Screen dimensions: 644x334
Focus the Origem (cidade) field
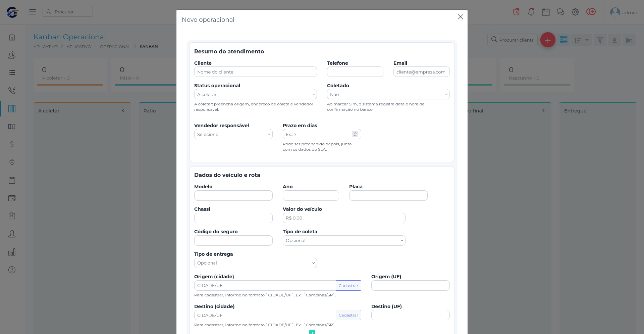point(265,286)
